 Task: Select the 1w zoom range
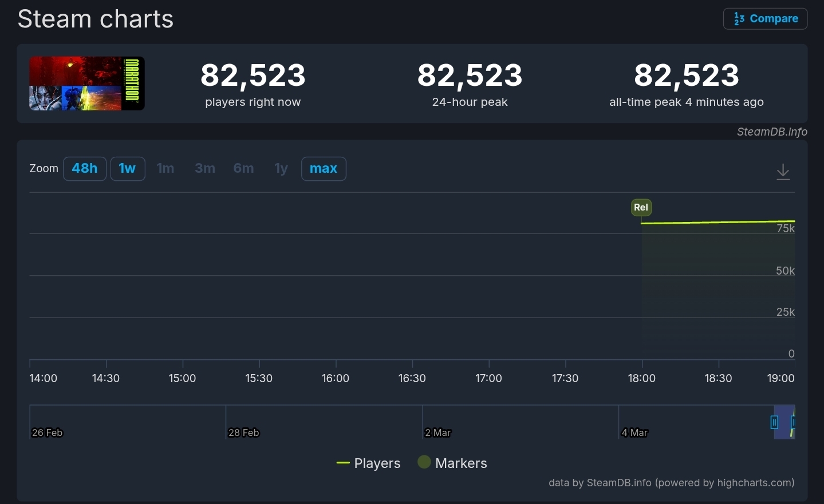tap(127, 169)
